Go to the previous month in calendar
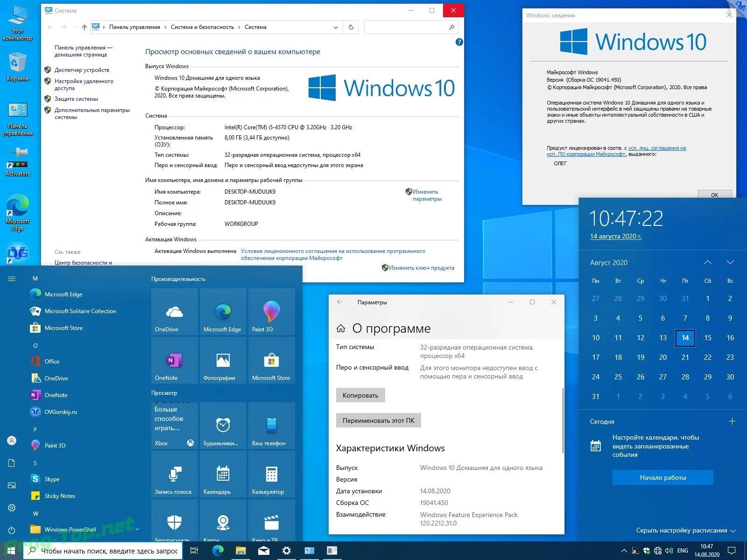Viewport: 747px width, 560px height. pyautogui.click(x=708, y=262)
